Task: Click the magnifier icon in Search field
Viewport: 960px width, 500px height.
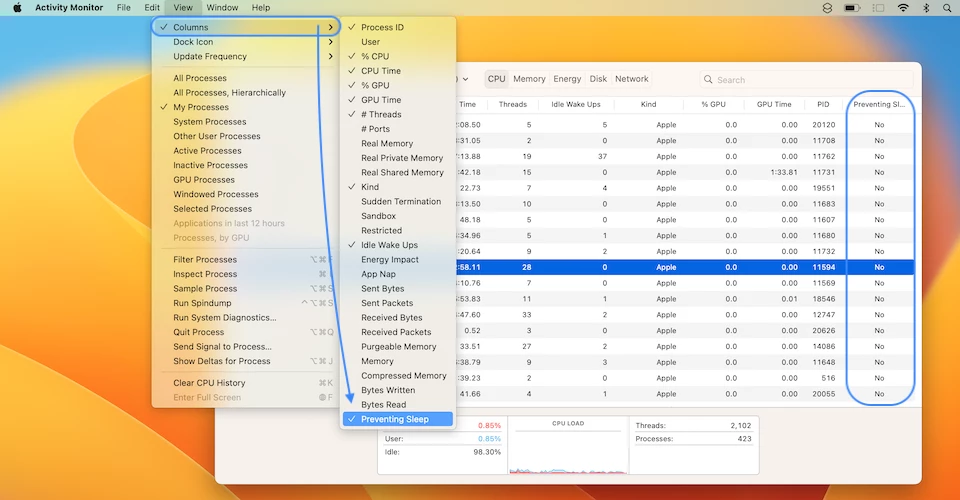Action: tap(708, 80)
